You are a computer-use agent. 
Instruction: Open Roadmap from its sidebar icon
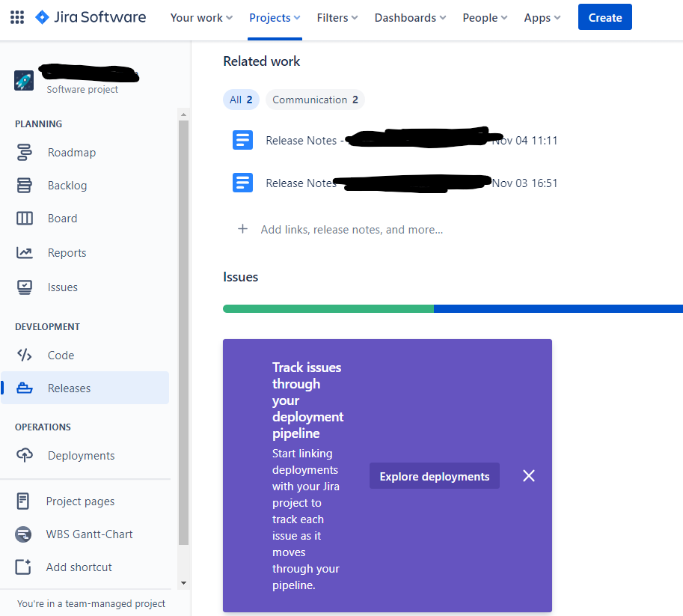point(25,153)
